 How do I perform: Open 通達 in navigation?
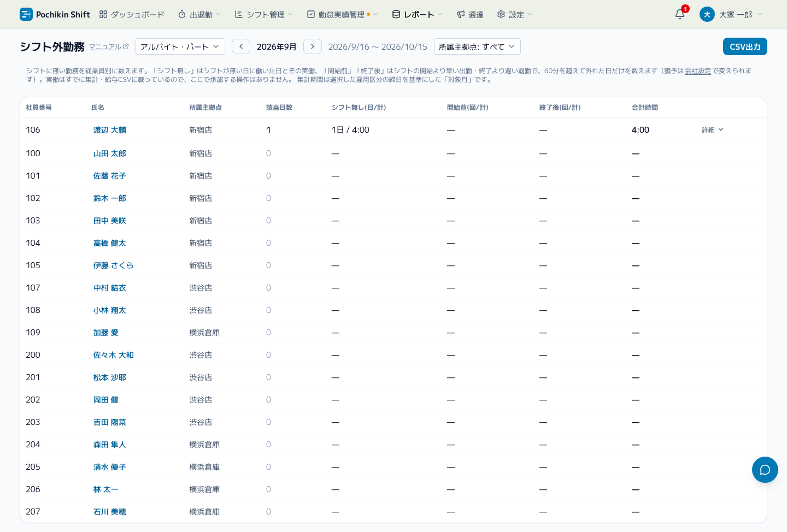tap(471, 14)
